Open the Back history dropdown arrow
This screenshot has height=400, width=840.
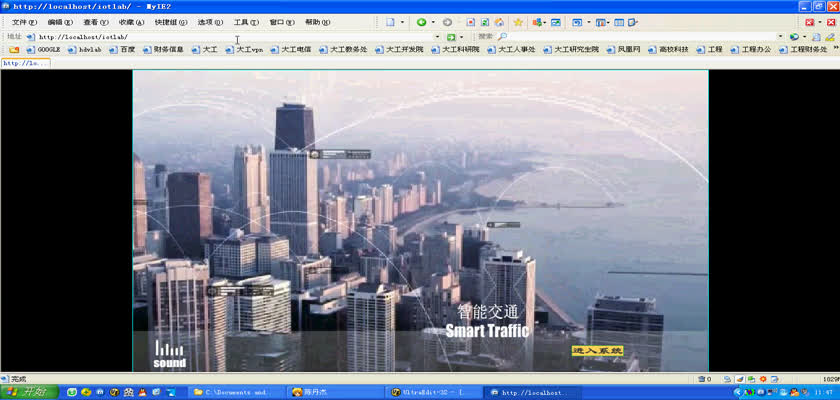(x=433, y=22)
